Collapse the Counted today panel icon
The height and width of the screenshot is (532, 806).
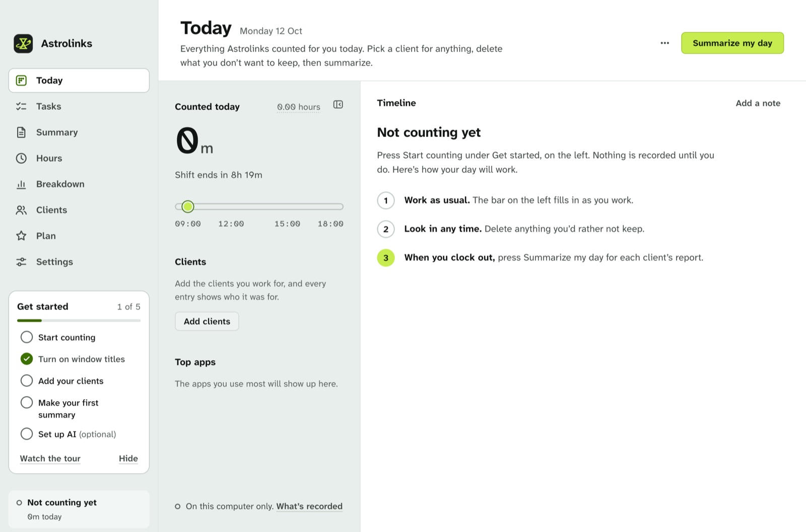click(338, 105)
